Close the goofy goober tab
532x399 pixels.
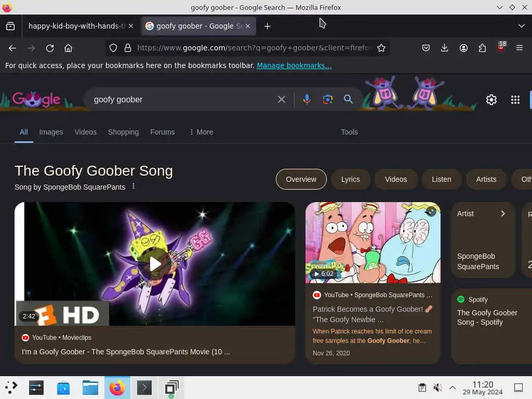click(248, 26)
